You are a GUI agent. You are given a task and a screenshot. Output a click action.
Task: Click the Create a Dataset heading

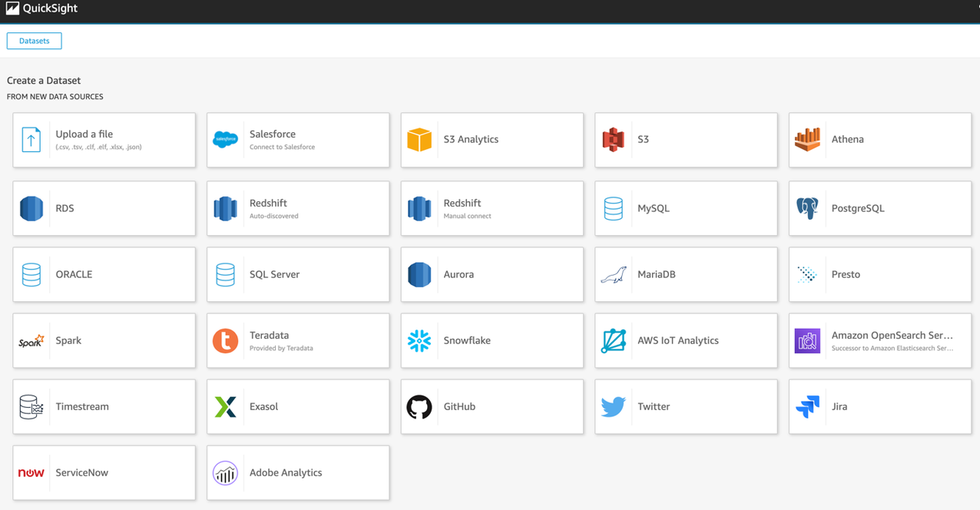click(x=44, y=81)
